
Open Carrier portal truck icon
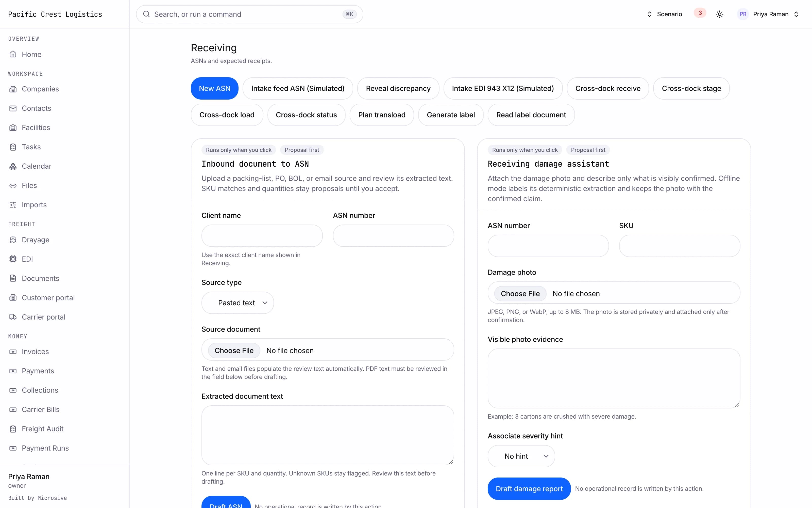(13, 317)
